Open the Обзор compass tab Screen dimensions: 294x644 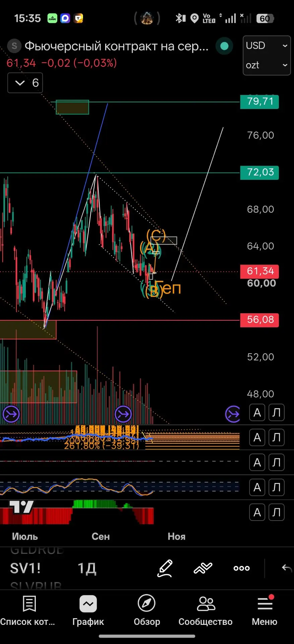147,610
